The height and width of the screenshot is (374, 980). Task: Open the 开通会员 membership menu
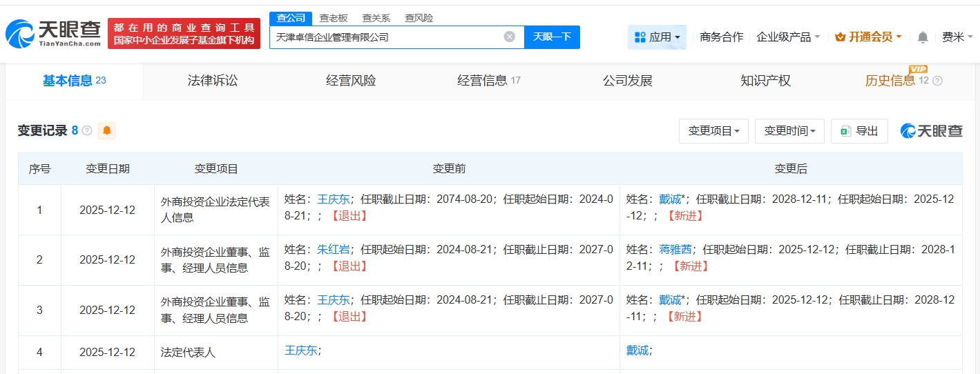(868, 37)
